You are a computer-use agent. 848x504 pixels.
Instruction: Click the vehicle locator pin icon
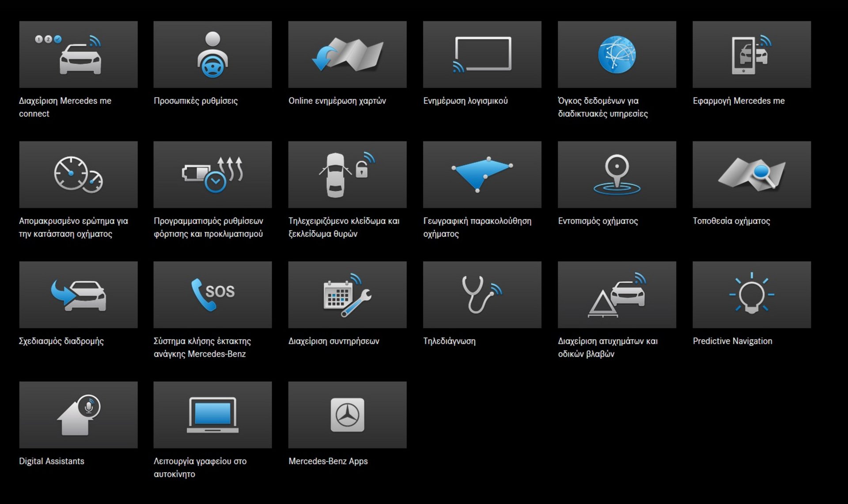point(617,175)
